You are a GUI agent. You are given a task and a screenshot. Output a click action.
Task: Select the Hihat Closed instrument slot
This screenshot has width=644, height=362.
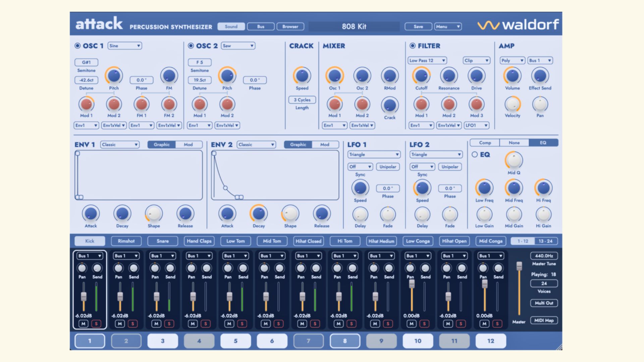coord(308,241)
